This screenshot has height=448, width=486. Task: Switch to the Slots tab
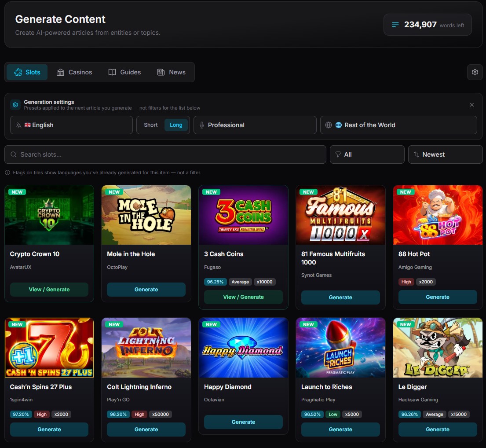pyautogui.click(x=27, y=72)
